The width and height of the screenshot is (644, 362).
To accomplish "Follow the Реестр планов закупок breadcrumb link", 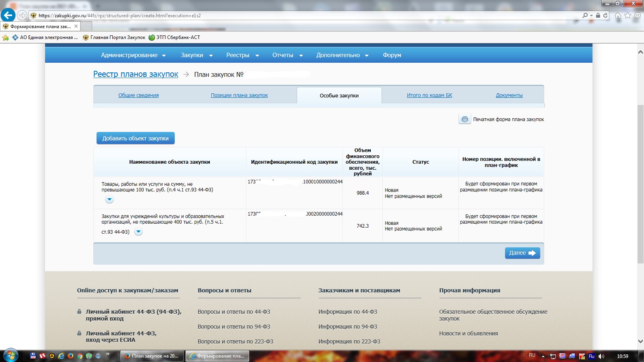I will pos(136,74).
